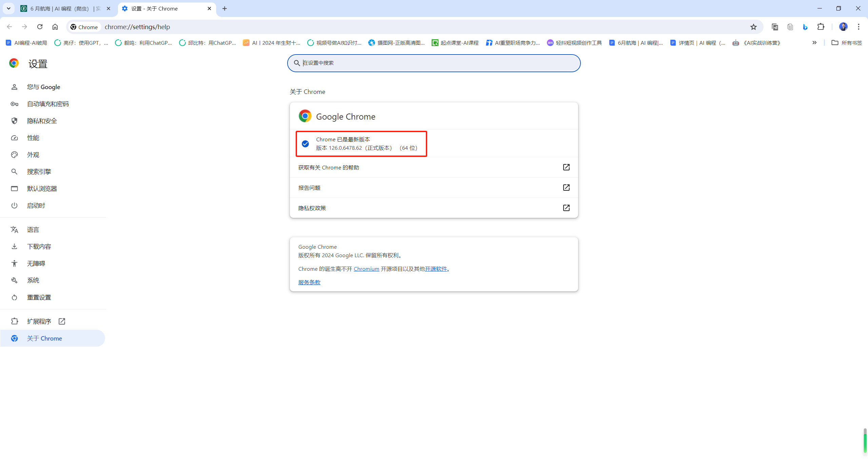This screenshot has height=471, width=868.
Task: Click the 版权所有 2024 Google LLC text
Action: pos(350,255)
